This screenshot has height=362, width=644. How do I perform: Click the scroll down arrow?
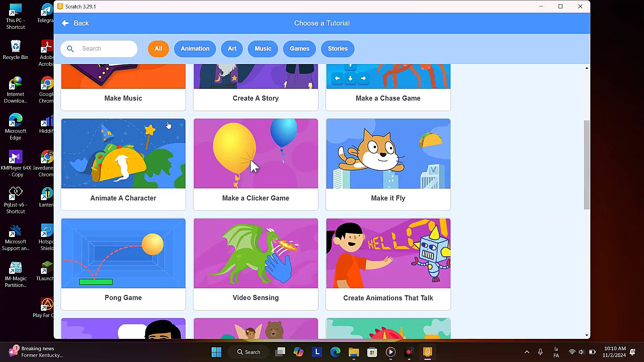[587, 335]
